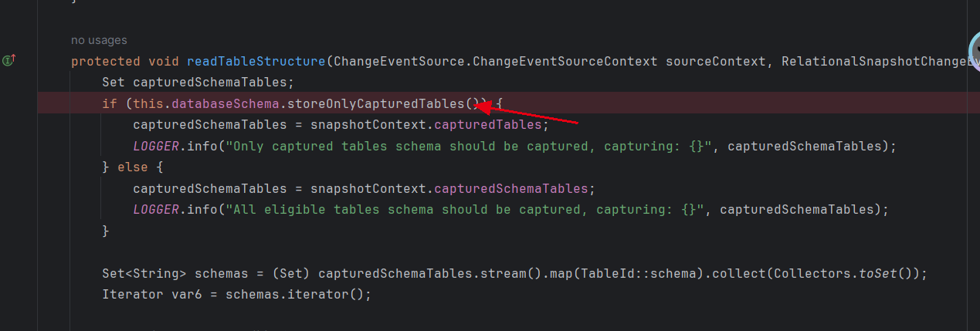980x331 pixels.
Task: Click the var6 iterator variable
Action: tap(187, 295)
